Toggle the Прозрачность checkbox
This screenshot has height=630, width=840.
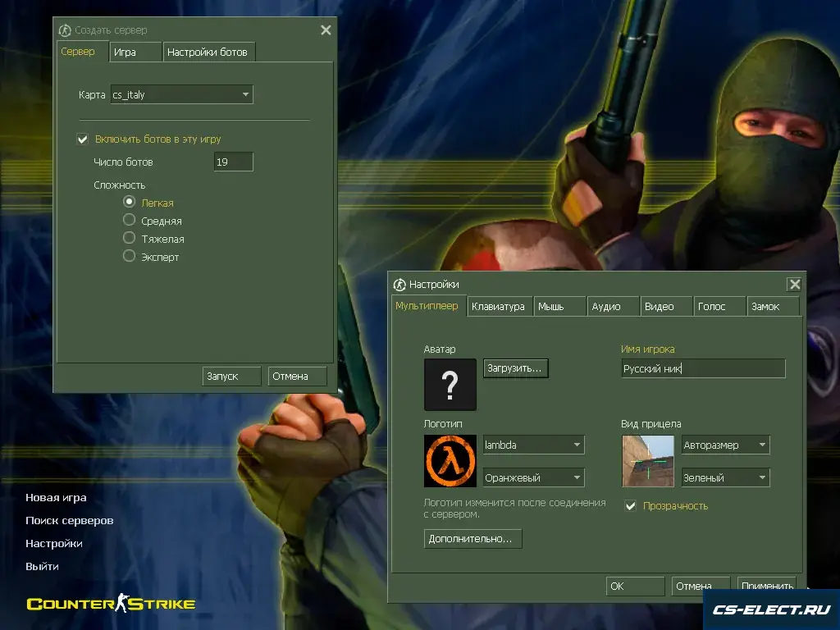(x=631, y=505)
